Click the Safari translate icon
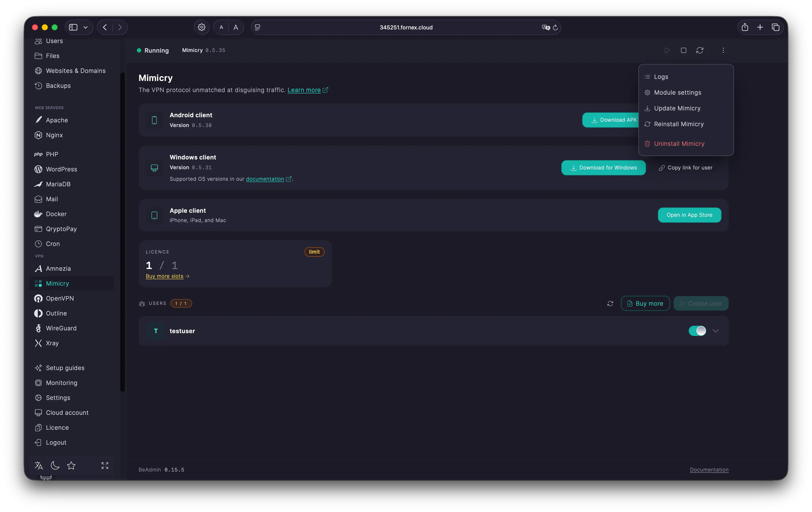Viewport: 812px width, 512px height. [546, 27]
